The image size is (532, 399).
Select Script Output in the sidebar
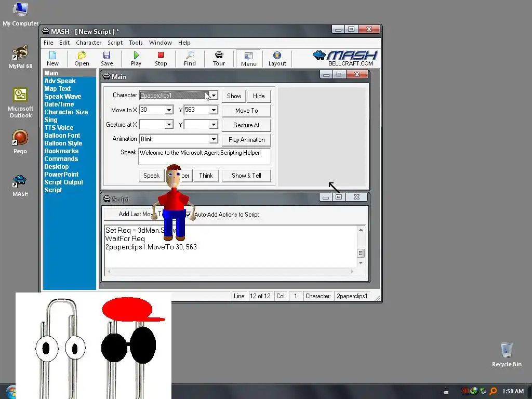click(63, 182)
